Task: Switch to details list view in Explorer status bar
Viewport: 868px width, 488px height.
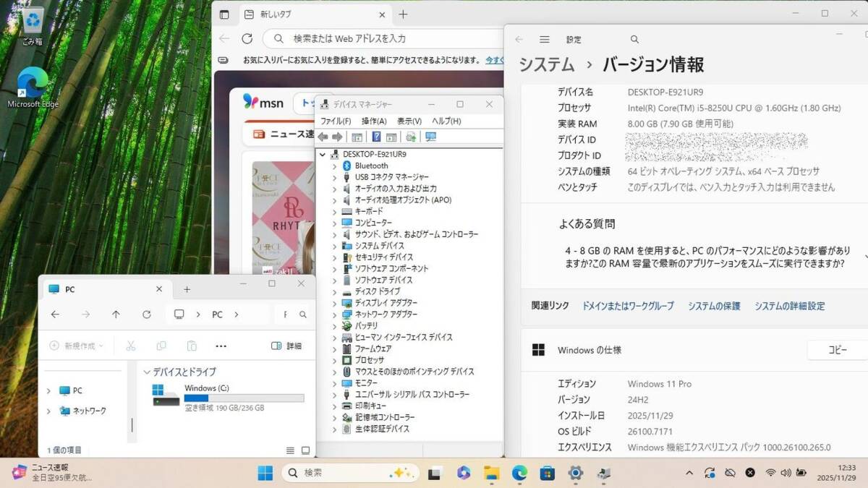Action: tap(291, 450)
